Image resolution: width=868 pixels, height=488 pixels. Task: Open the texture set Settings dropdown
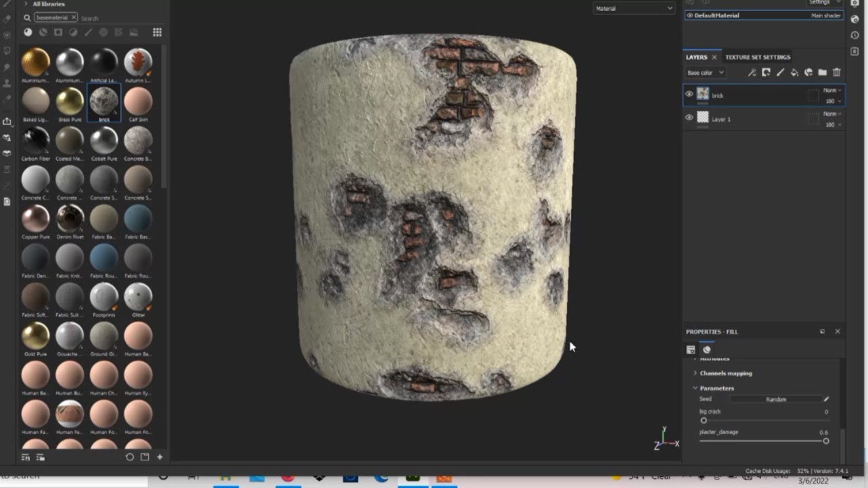826,3
